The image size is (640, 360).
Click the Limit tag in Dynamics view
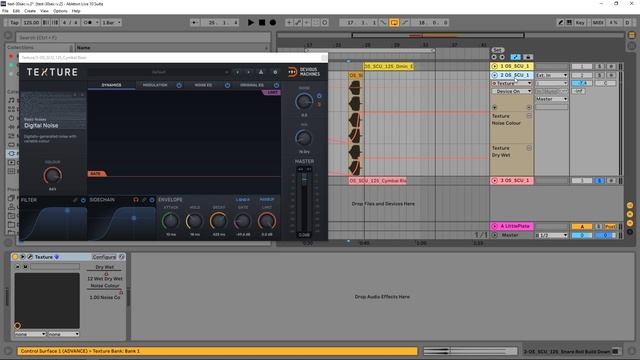[x=271, y=93]
